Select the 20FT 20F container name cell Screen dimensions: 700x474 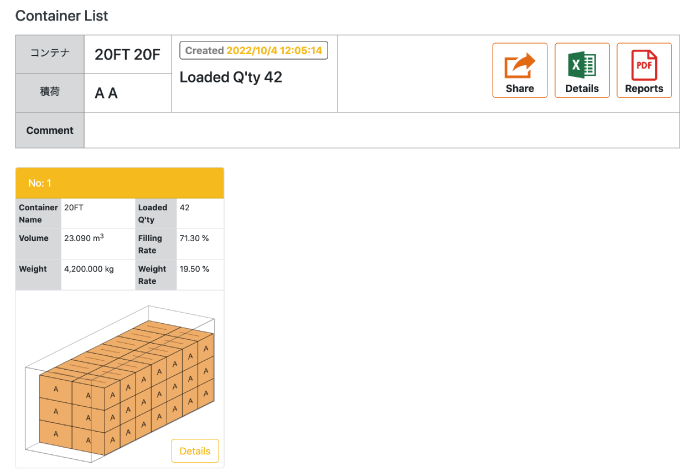(x=128, y=54)
